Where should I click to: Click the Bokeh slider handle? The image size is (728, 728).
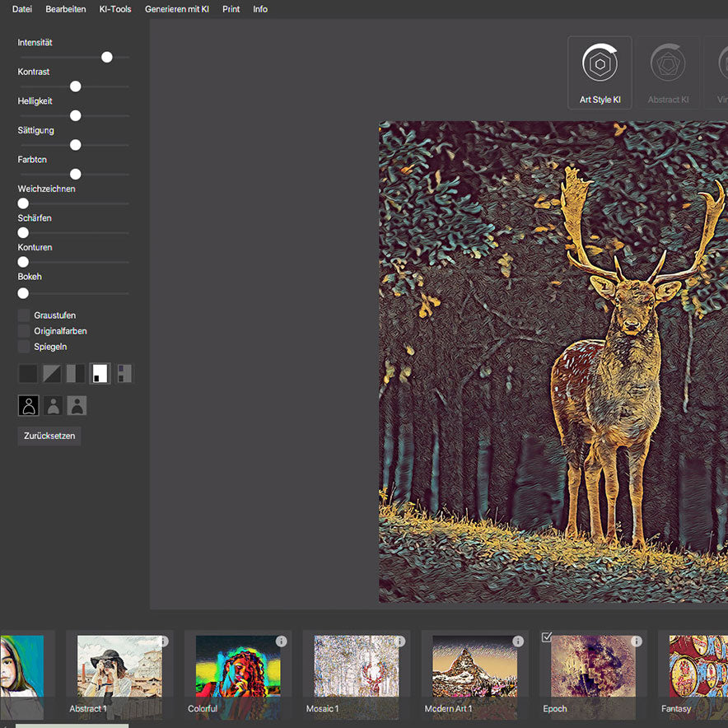pos(23,293)
